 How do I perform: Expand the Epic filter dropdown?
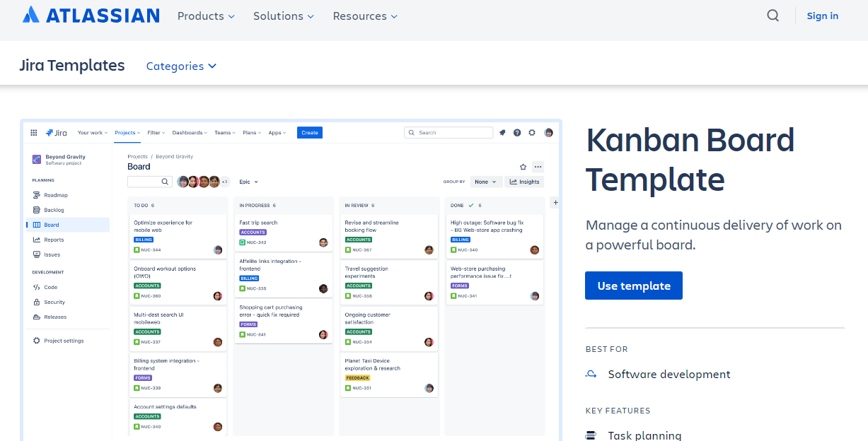coord(248,182)
